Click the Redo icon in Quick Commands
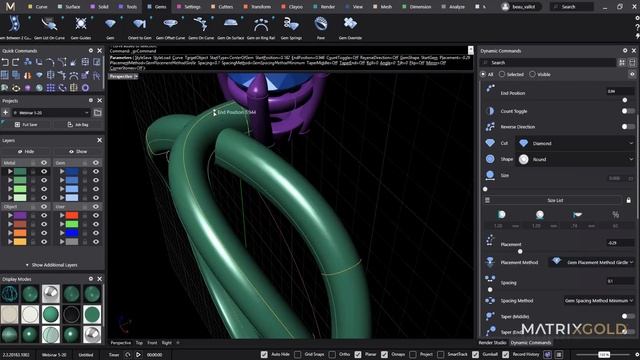Screen dimensions: 640x360 (x=16, y=62)
